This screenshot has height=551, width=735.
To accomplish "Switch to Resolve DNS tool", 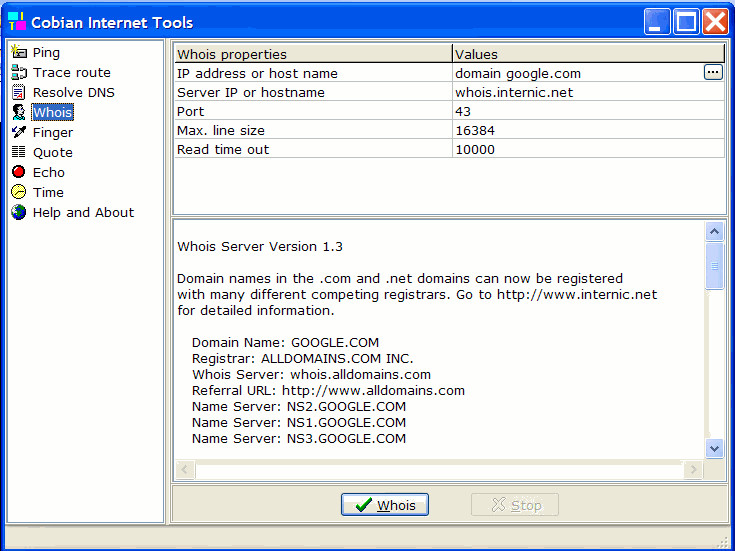I will click(74, 92).
